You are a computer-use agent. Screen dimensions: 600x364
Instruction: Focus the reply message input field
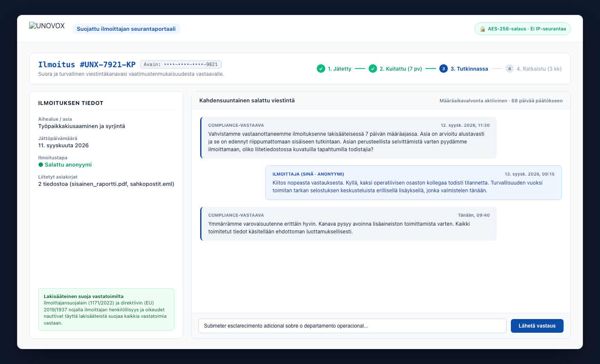tap(352, 326)
